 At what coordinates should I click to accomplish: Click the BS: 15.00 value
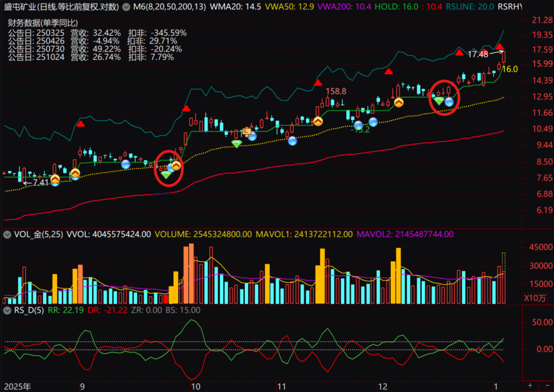tap(183, 311)
